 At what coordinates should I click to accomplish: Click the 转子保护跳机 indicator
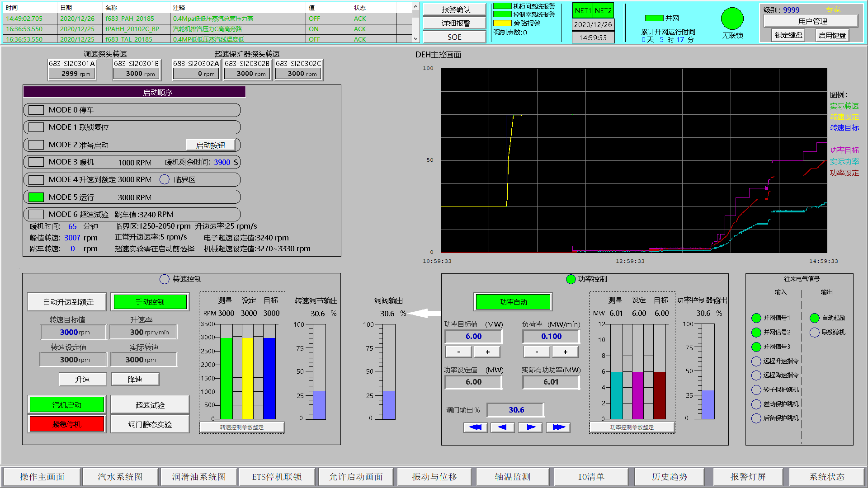(756, 389)
